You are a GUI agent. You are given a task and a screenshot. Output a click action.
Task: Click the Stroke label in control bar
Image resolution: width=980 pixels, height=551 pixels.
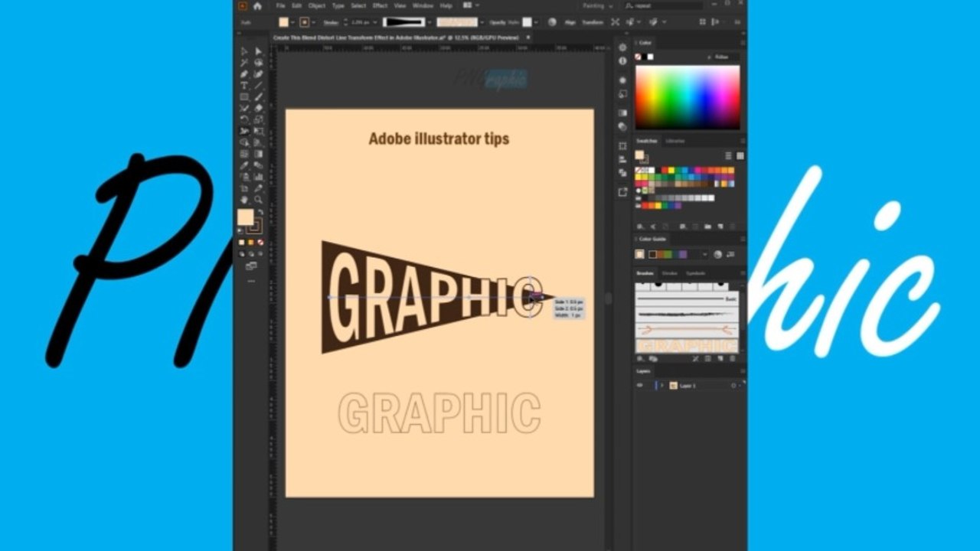point(331,22)
